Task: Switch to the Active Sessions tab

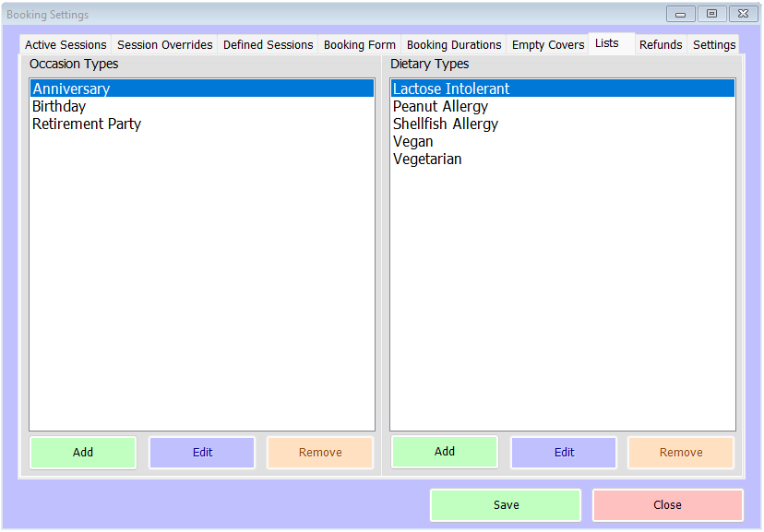Action: coord(66,44)
